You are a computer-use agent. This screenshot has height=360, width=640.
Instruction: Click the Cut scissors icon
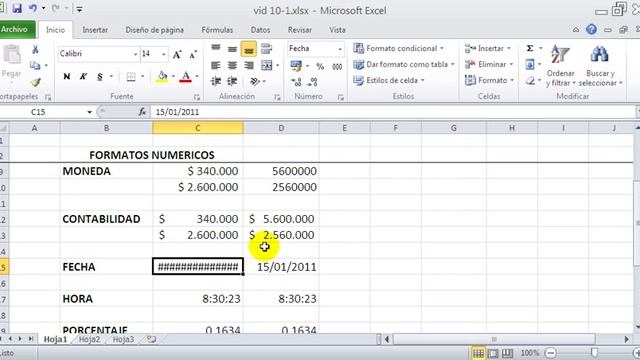36,50
